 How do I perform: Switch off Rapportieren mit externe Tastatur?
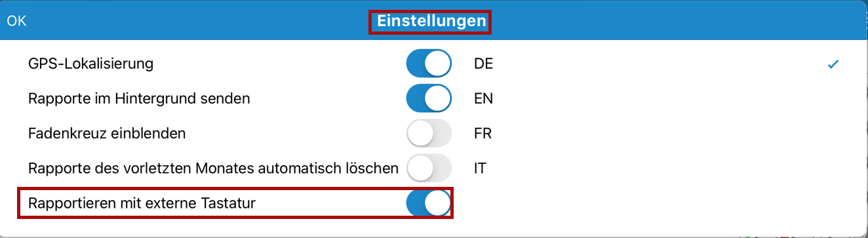pyautogui.click(x=429, y=203)
